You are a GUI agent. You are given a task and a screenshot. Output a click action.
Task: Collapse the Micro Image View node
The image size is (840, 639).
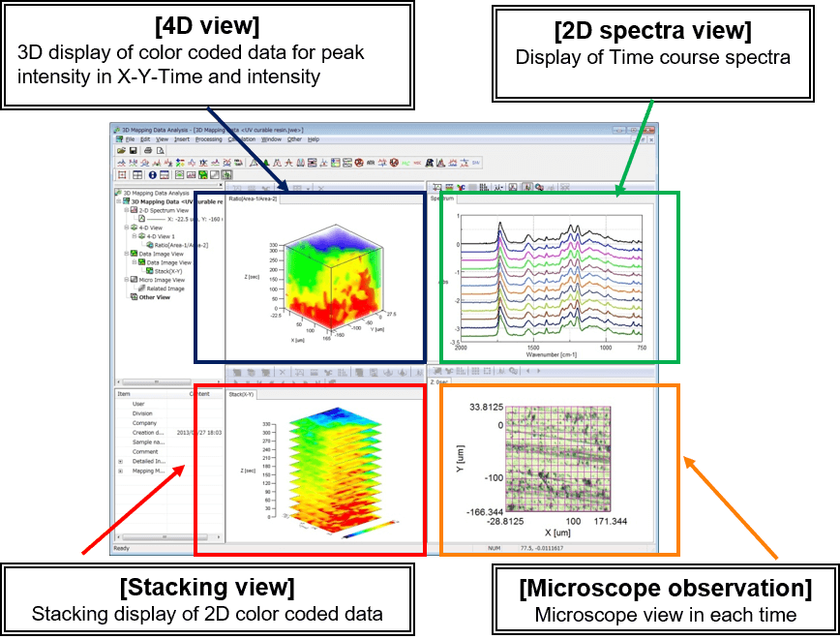(x=127, y=280)
